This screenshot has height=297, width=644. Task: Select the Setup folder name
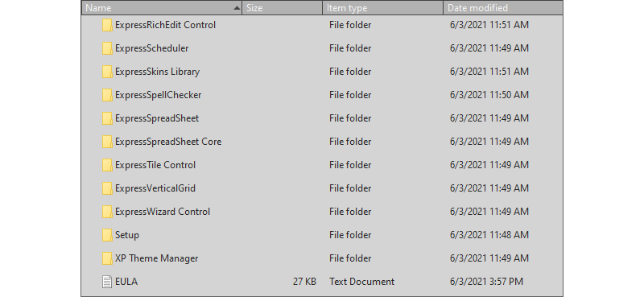(x=127, y=235)
